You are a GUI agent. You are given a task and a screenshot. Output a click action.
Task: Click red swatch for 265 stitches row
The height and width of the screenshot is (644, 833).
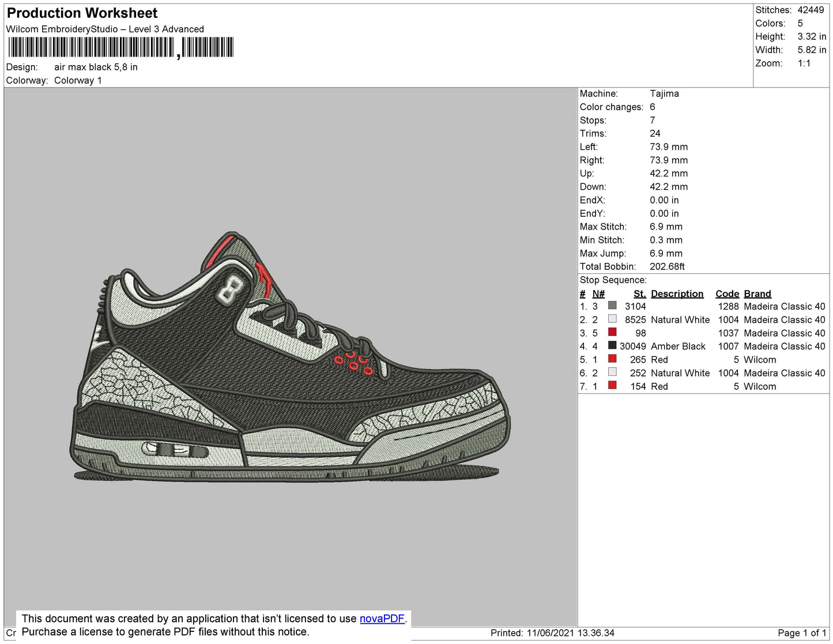coord(612,359)
